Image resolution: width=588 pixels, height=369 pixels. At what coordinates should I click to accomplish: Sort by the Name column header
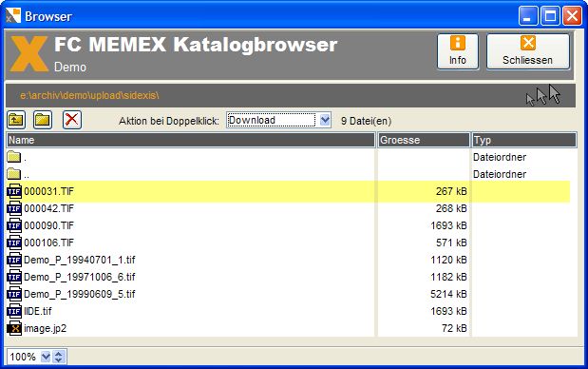(191, 140)
